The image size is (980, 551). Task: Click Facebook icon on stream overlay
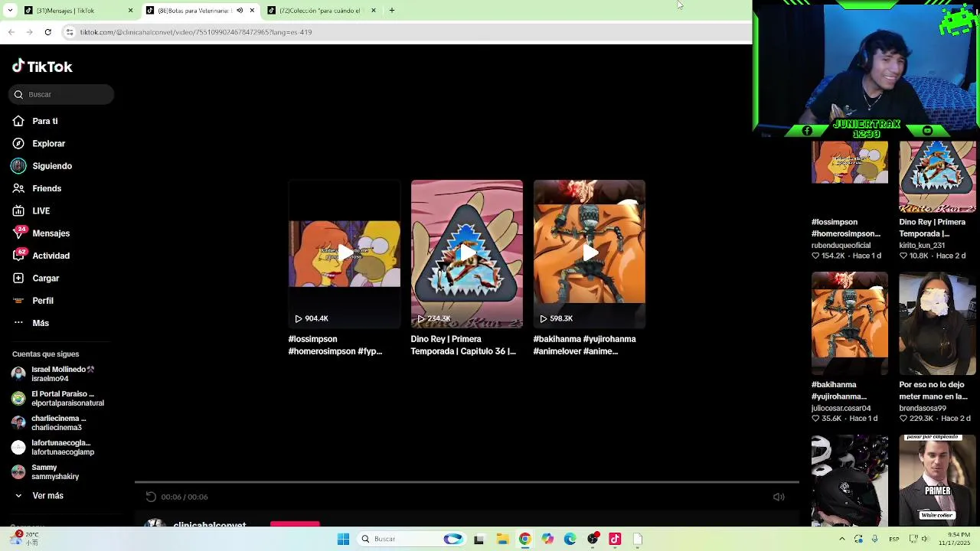tap(807, 131)
